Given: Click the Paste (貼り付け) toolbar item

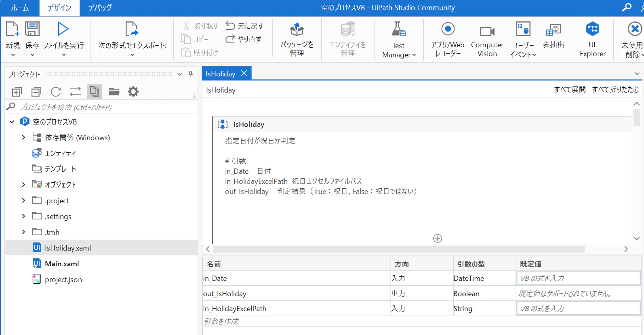Looking at the screenshot, I should 200,52.
